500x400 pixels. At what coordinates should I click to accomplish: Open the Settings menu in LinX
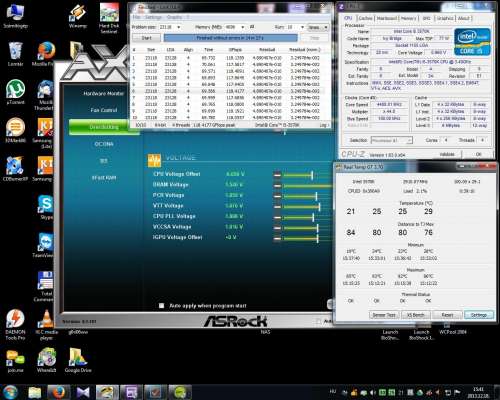point(153,17)
